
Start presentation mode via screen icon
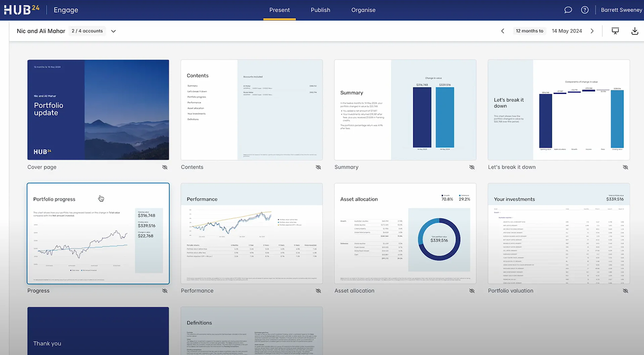click(615, 31)
